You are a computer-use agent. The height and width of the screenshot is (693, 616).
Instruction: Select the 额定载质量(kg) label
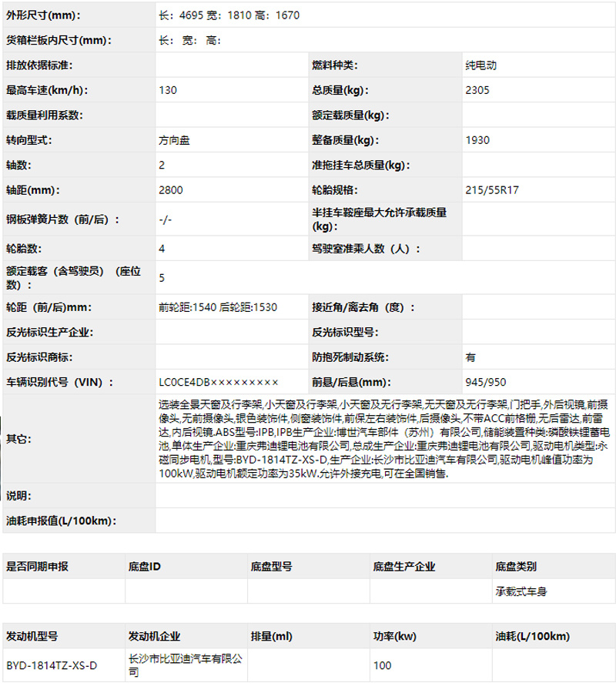point(350,115)
